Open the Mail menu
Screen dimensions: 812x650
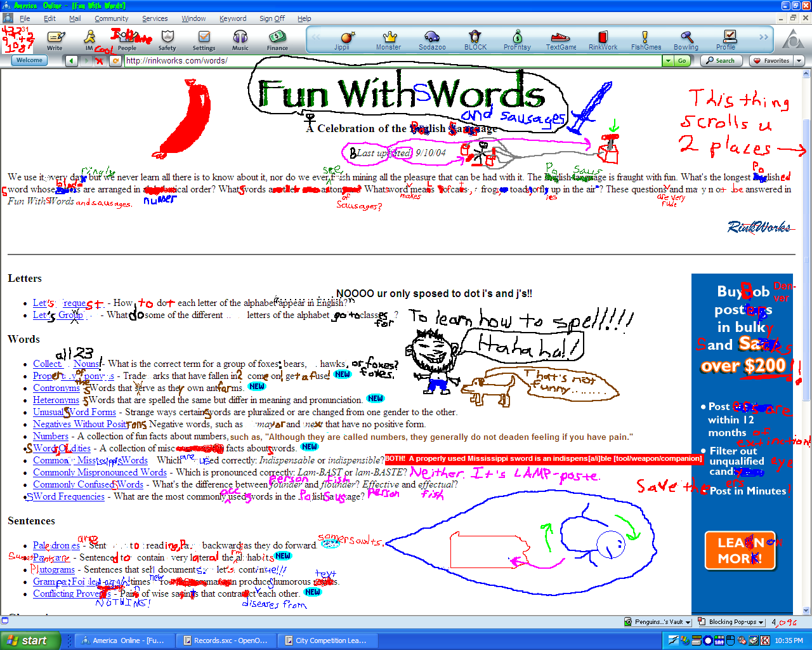click(x=75, y=18)
